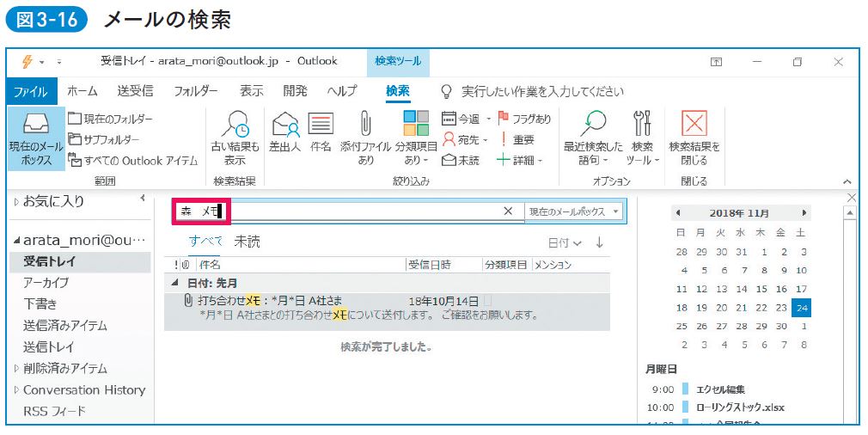
Task: Choose 現在のフォルダー search scope
Action: coord(110,119)
